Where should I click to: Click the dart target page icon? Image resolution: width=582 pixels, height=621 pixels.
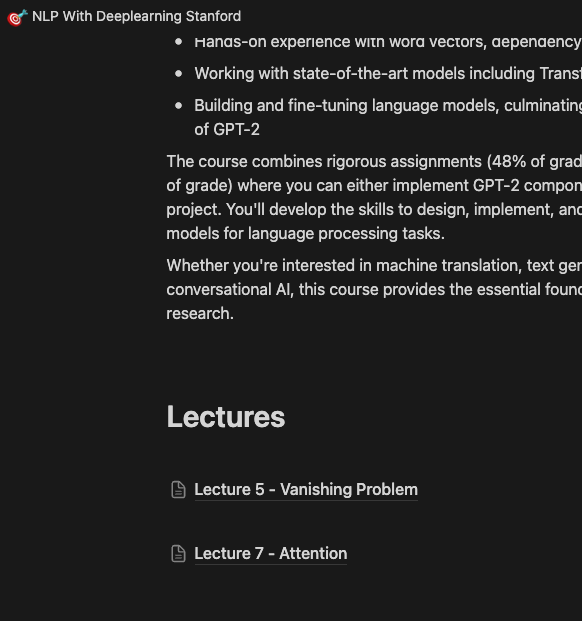[x=17, y=17]
